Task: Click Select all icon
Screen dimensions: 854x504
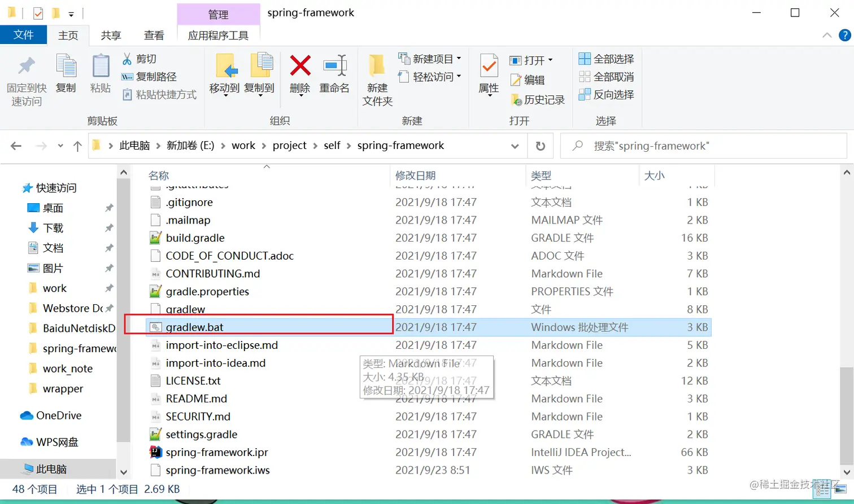Action: [585, 59]
